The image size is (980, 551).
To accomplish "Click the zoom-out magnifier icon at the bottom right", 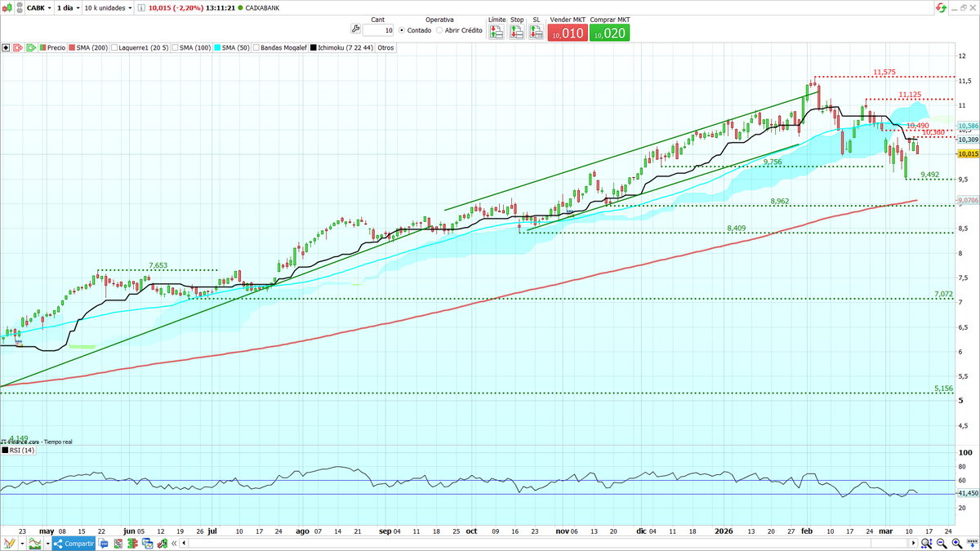I will click(941, 543).
